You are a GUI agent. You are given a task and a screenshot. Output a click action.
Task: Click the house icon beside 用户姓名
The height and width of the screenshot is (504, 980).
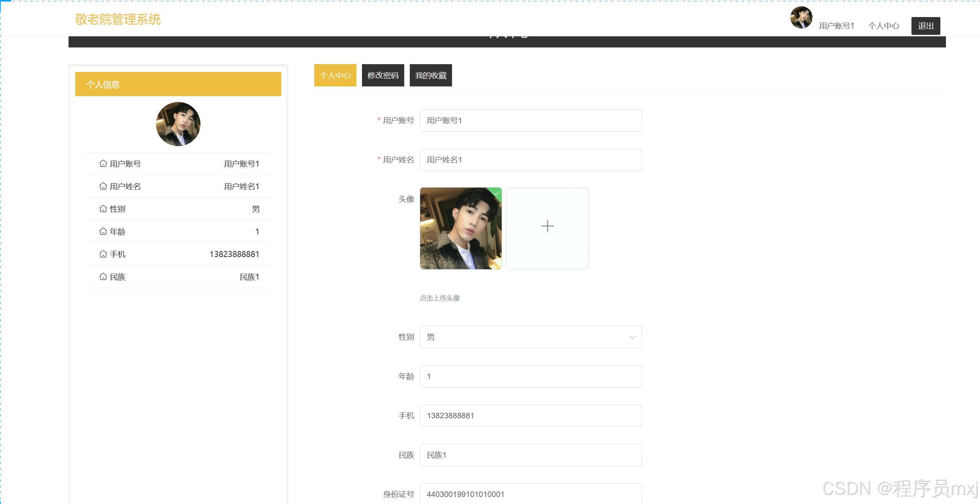click(103, 186)
